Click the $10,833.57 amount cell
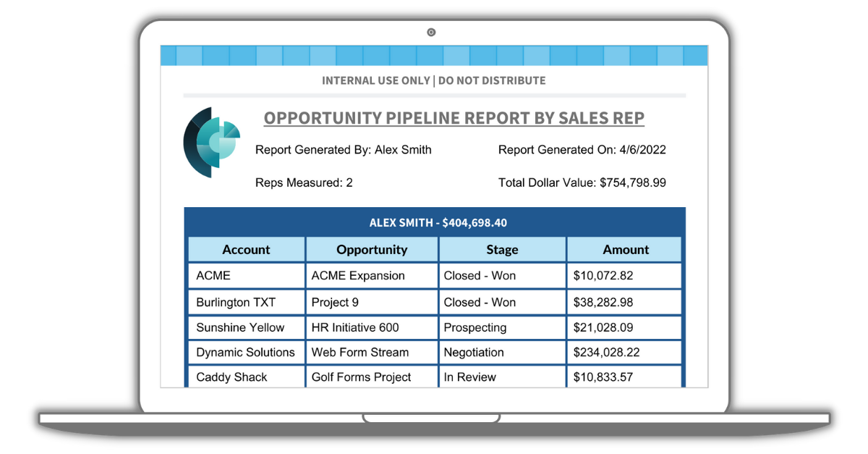This screenshot has width=868, height=454. click(625, 377)
